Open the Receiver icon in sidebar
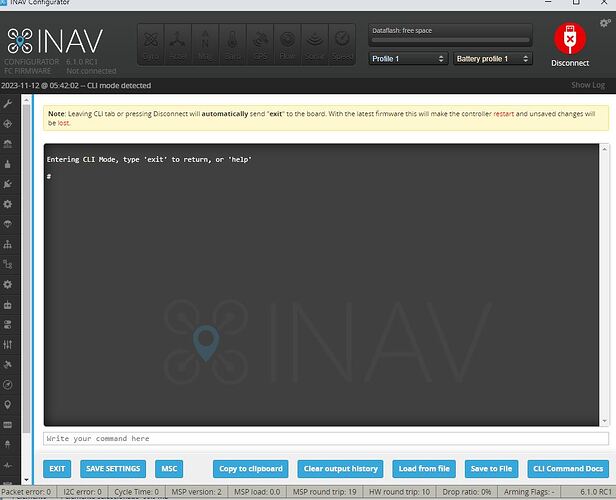Viewport: 616px width, 500px height. pyautogui.click(x=7, y=305)
